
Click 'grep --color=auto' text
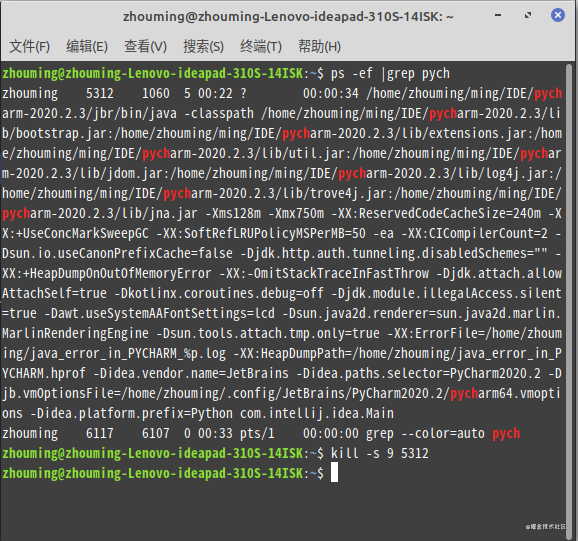coord(425,434)
